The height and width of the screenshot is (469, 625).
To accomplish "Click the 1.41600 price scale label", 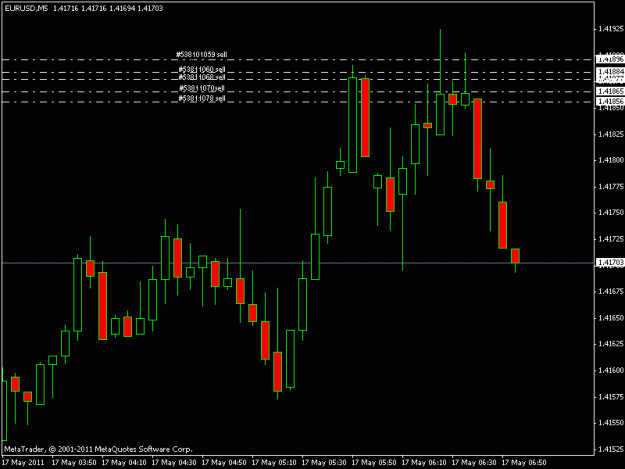I will tap(611, 371).
